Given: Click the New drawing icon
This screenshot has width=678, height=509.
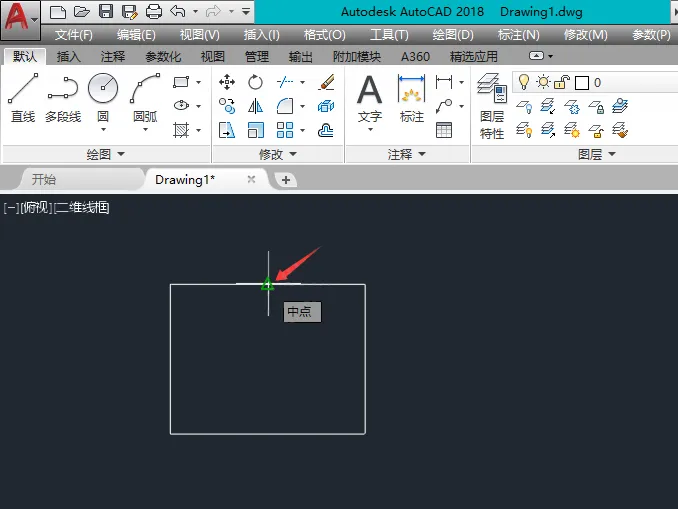Looking at the screenshot, I should [58, 12].
